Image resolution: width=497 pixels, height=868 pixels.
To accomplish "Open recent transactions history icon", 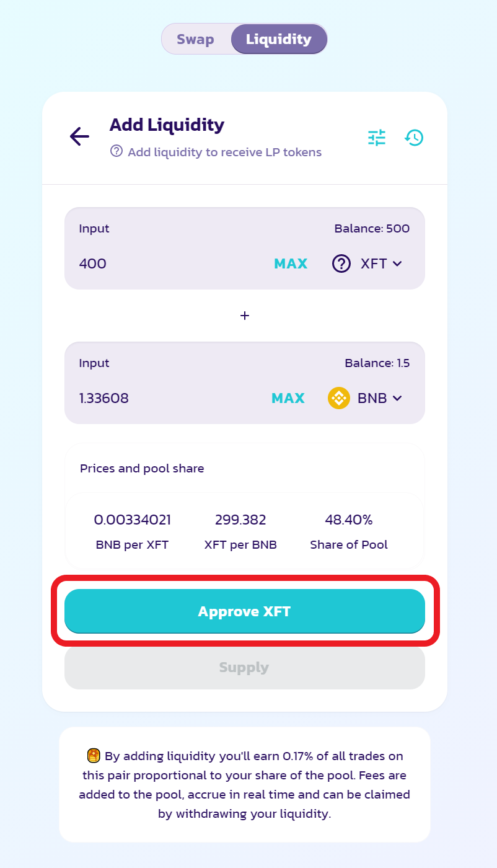I will click(414, 137).
